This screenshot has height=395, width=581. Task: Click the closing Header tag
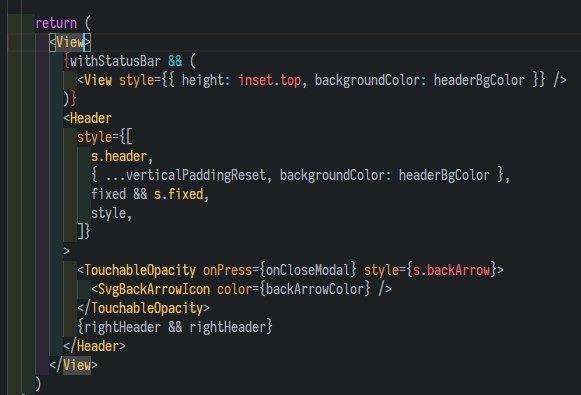pyautogui.click(x=94, y=346)
